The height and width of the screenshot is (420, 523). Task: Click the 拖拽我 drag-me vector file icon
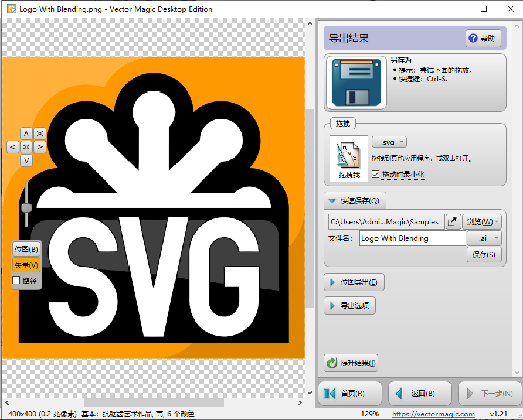348,159
